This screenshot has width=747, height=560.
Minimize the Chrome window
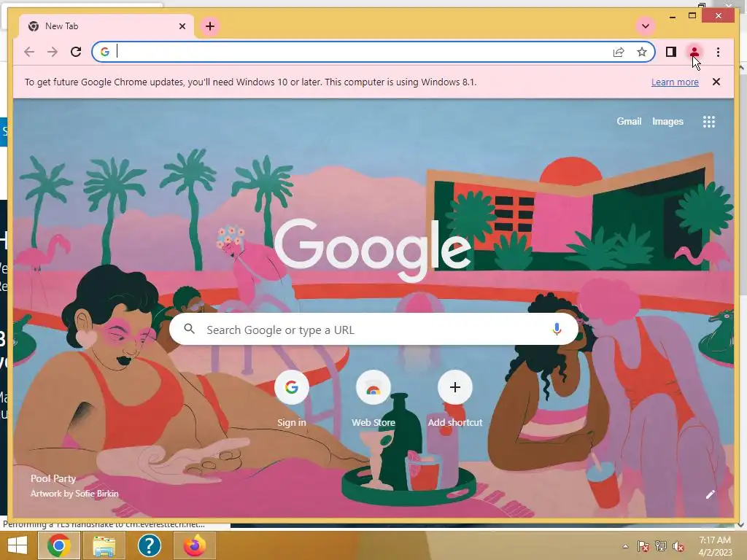[x=672, y=16]
